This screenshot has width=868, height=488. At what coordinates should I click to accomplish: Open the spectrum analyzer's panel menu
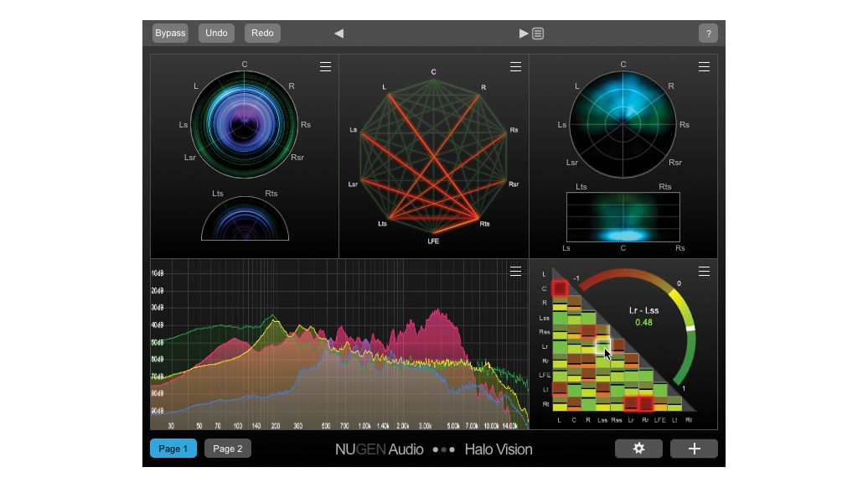[517, 271]
